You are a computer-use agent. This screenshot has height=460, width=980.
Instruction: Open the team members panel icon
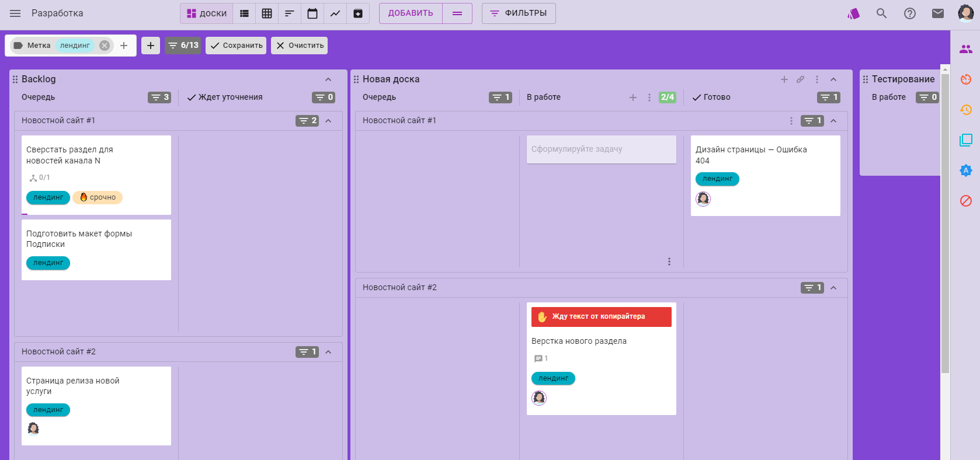pos(966,49)
